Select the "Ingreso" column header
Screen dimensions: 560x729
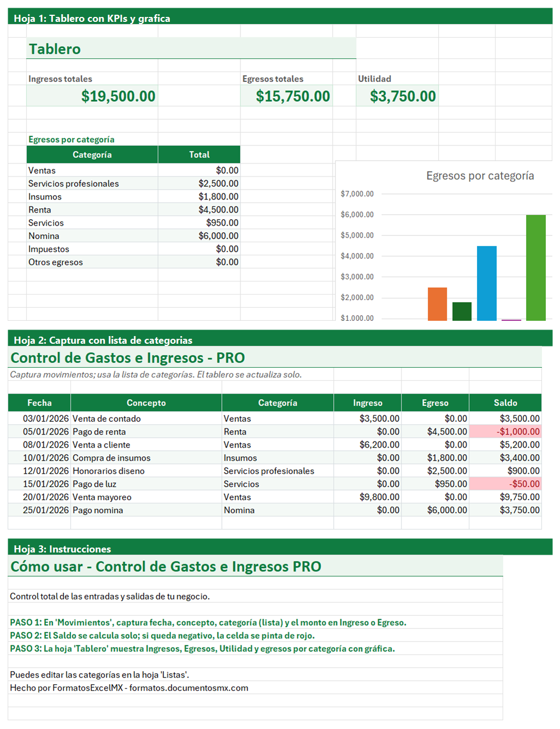[x=368, y=403]
